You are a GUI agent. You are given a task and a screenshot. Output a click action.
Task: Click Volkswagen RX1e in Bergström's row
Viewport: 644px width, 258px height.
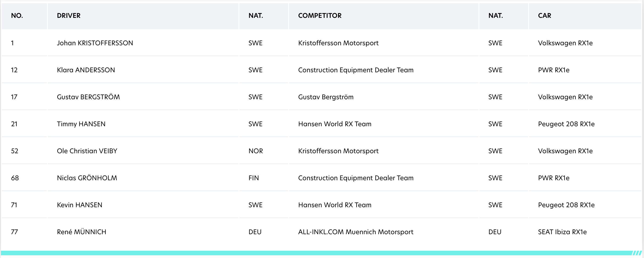565,97
